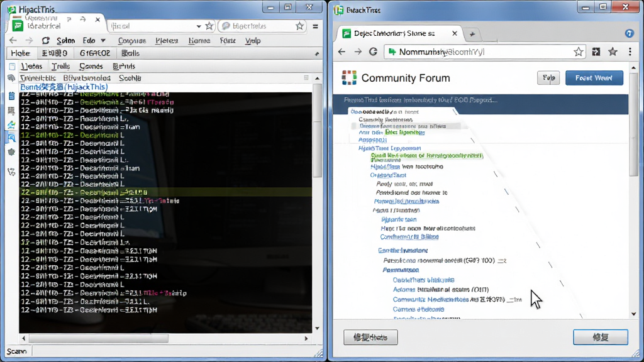Click the green tab icon in HijackThis window
Viewport: 644px width, 362px height.
tap(17, 25)
